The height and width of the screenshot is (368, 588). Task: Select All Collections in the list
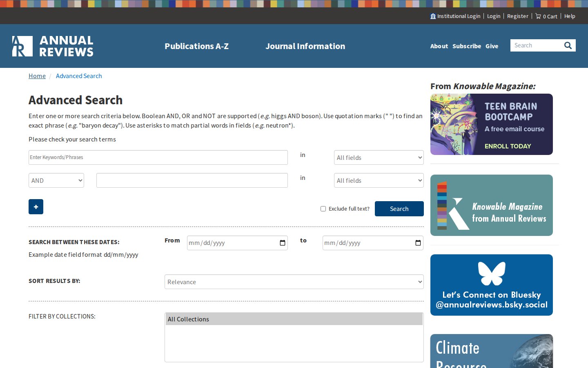tap(294, 319)
